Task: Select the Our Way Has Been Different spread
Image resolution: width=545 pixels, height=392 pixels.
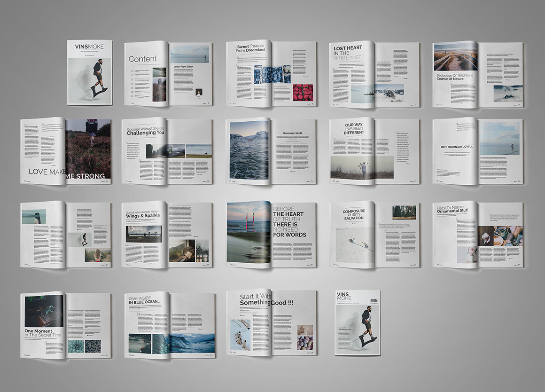Action: click(374, 151)
